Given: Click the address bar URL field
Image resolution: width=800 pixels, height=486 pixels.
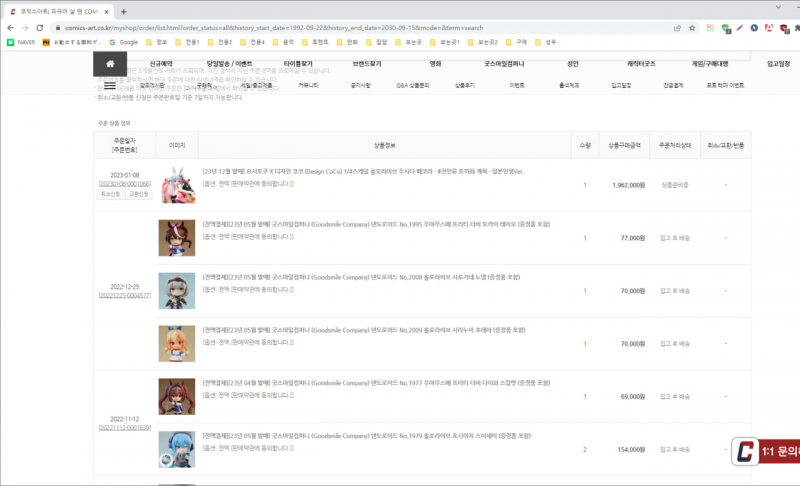Looking at the screenshot, I should 350,28.
